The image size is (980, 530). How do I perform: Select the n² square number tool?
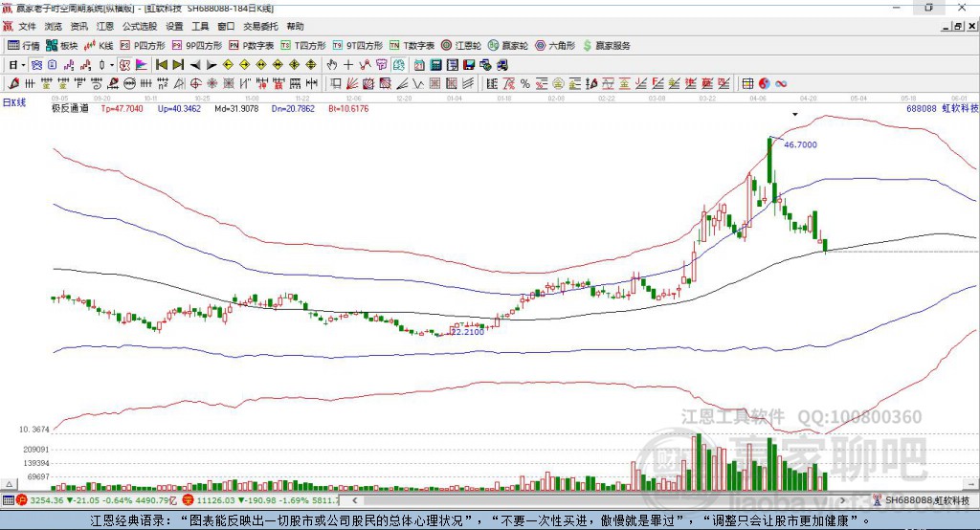pos(163,84)
